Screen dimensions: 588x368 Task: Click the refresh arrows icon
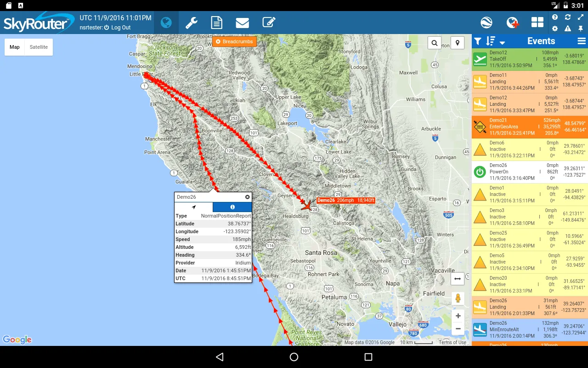click(x=568, y=17)
